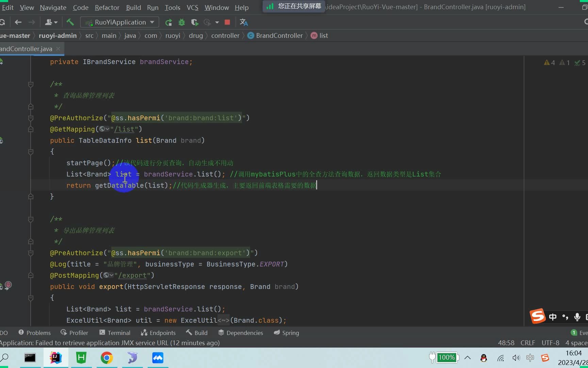
Task: Click the list method breadcrumb
Action: pyautogui.click(x=320, y=35)
